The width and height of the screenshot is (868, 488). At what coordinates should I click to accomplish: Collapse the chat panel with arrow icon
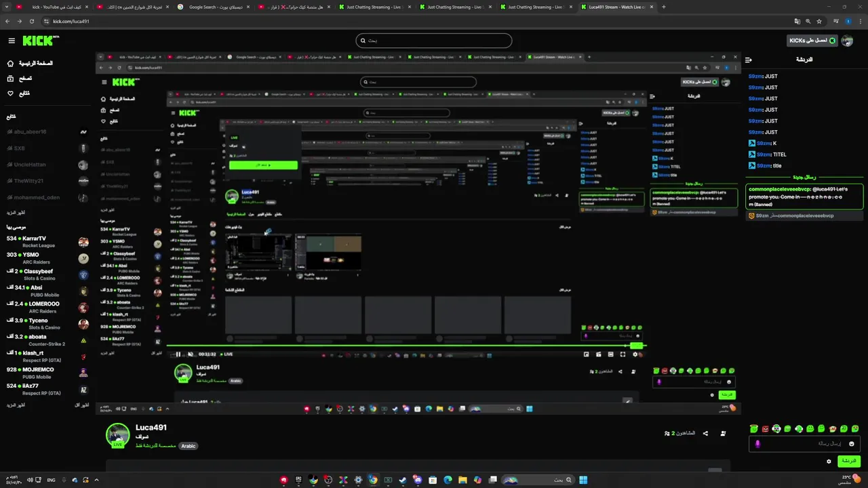749,60
